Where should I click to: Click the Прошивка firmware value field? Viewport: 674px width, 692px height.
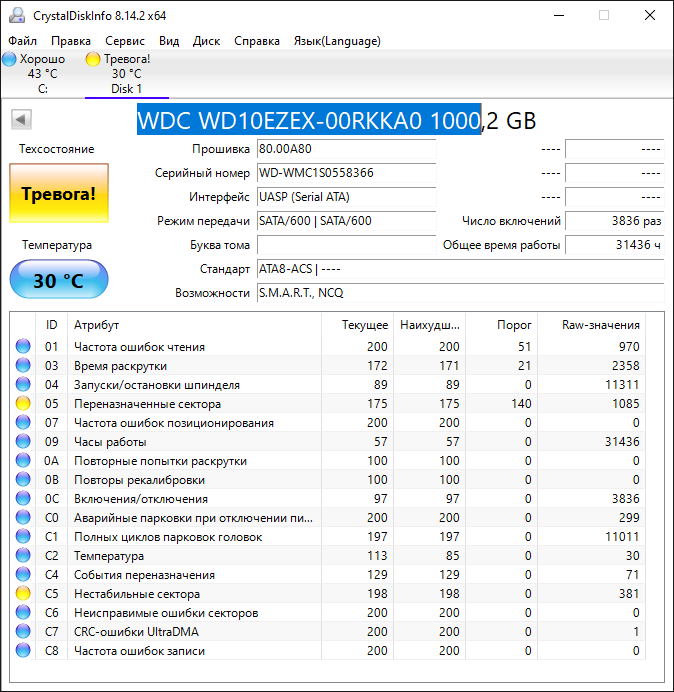point(346,149)
